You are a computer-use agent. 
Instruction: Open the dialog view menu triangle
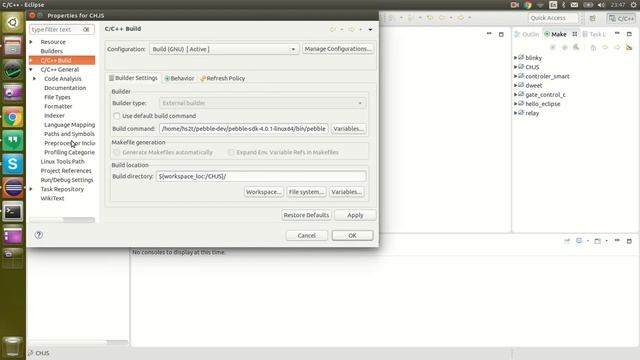[x=370, y=29]
